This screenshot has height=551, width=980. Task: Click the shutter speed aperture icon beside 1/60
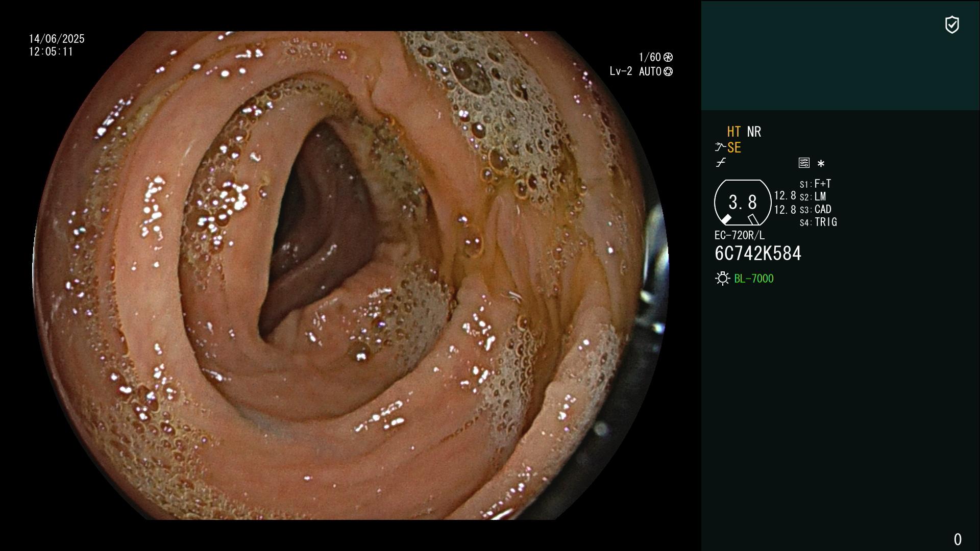pyautogui.click(x=668, y=57)
